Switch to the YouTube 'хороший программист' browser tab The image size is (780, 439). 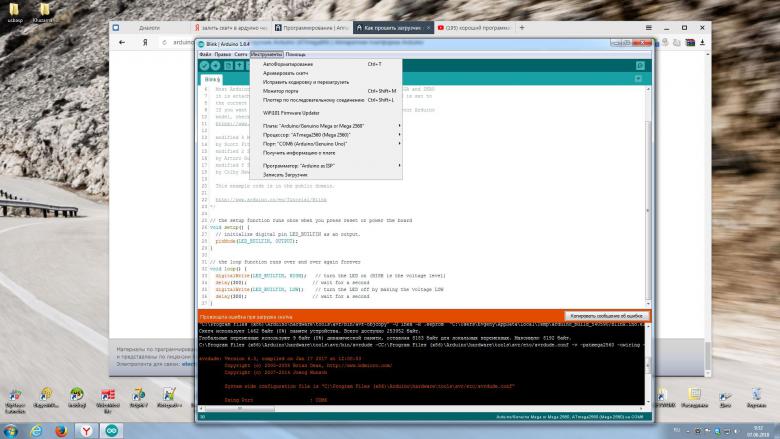(474, 28)
